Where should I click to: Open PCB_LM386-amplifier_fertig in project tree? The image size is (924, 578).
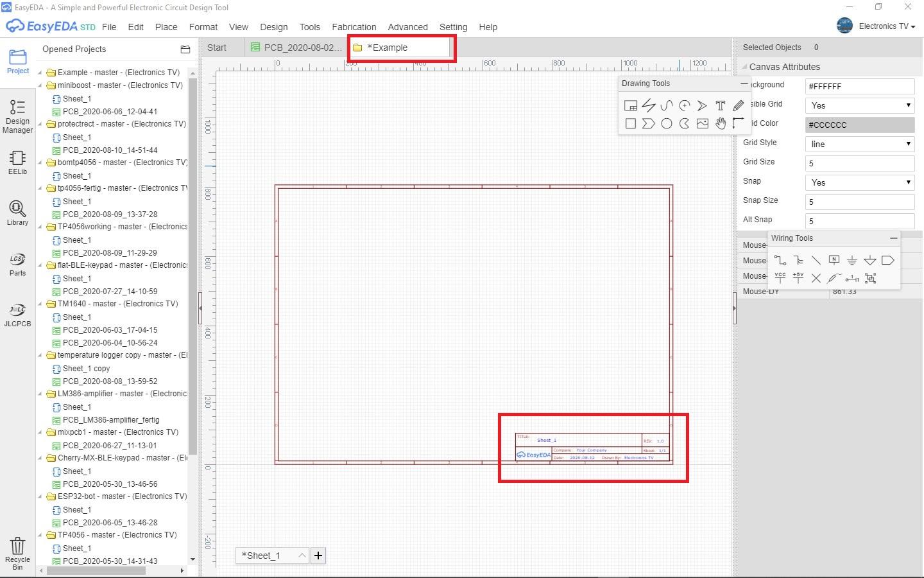[111, 420]
